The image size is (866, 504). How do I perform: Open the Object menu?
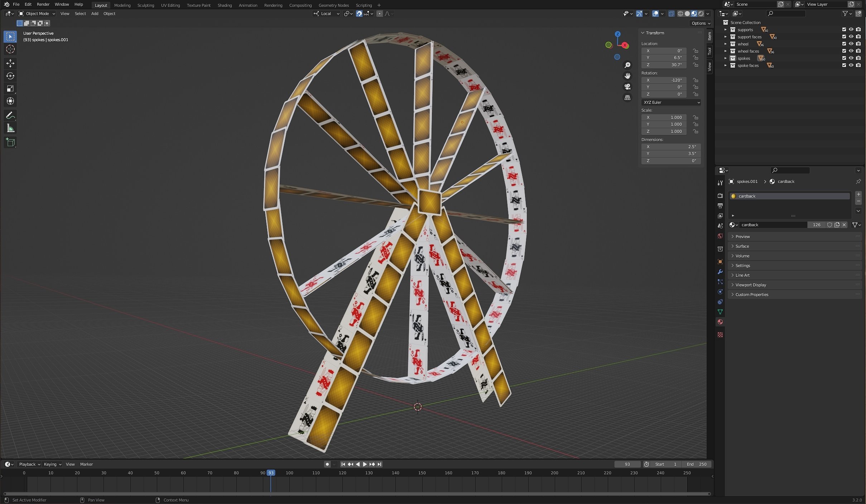pos(109,14)
